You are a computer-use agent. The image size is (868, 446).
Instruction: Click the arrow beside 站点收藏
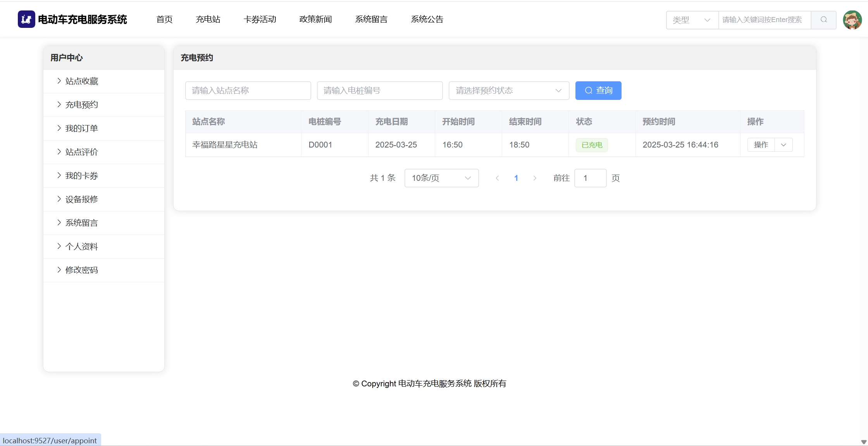[x=59, y=81]
